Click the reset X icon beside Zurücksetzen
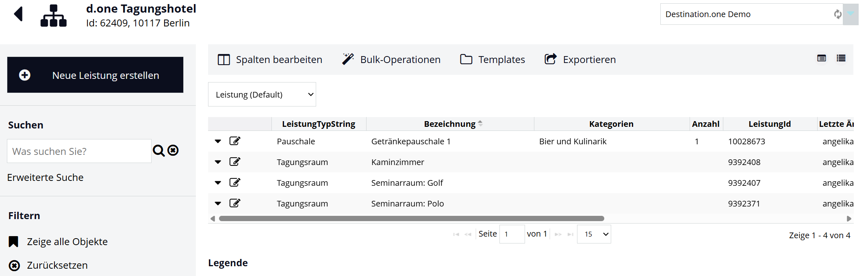Viewport: 868px width, 276px height. pos(14,266)
